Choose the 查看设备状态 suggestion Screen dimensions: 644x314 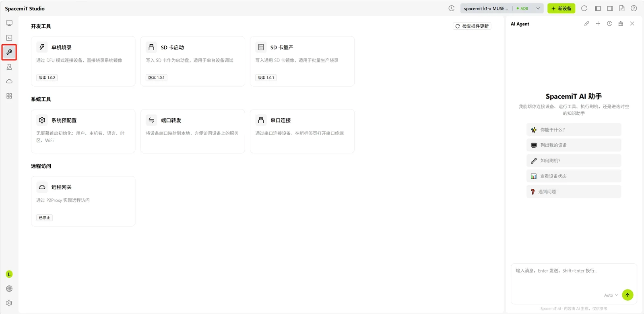[574, 176]
